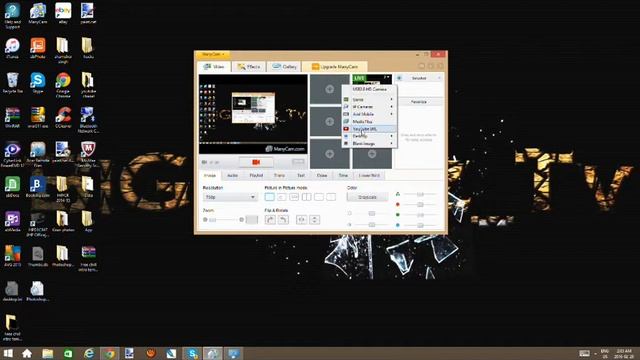
Task: Click the blue color channel slider
Action: 420,225
